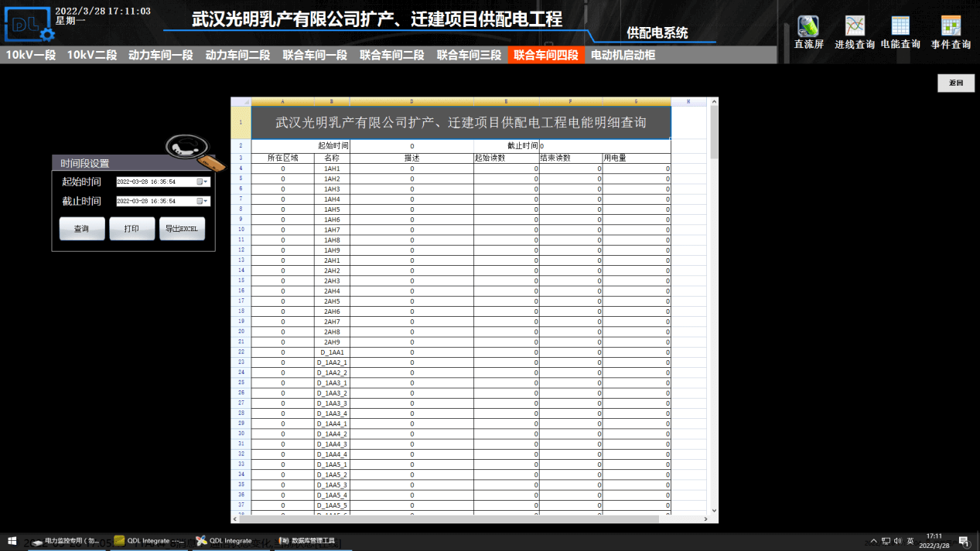980x551 pixels.
Task: Click the 导出EXCEL button
Action: pos(183,229)
